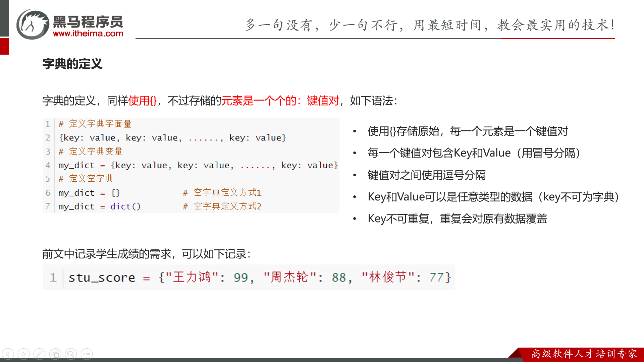Click the stu_score dictionary code image

[249, 278]
